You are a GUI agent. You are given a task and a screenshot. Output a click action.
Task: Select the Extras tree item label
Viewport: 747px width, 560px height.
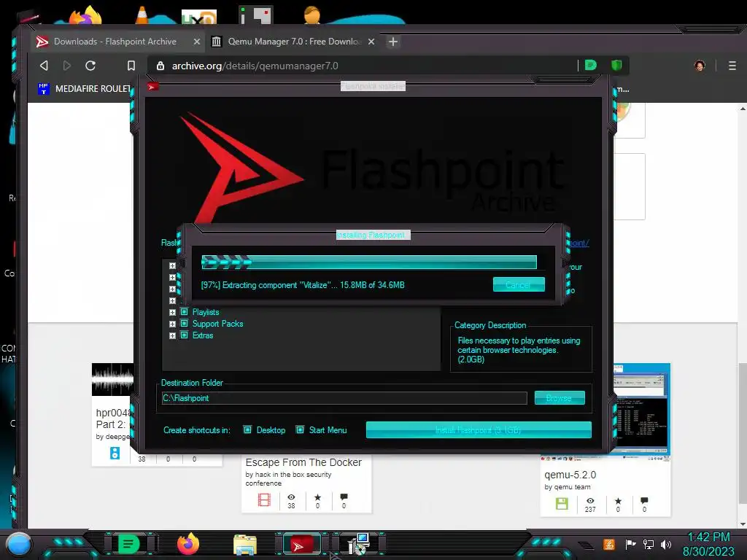point(203,335)
